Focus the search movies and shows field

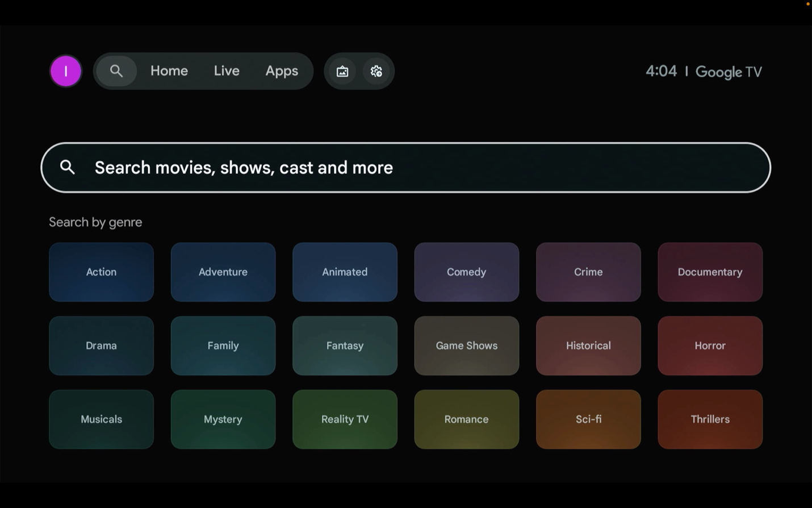(x=406, y=168)
